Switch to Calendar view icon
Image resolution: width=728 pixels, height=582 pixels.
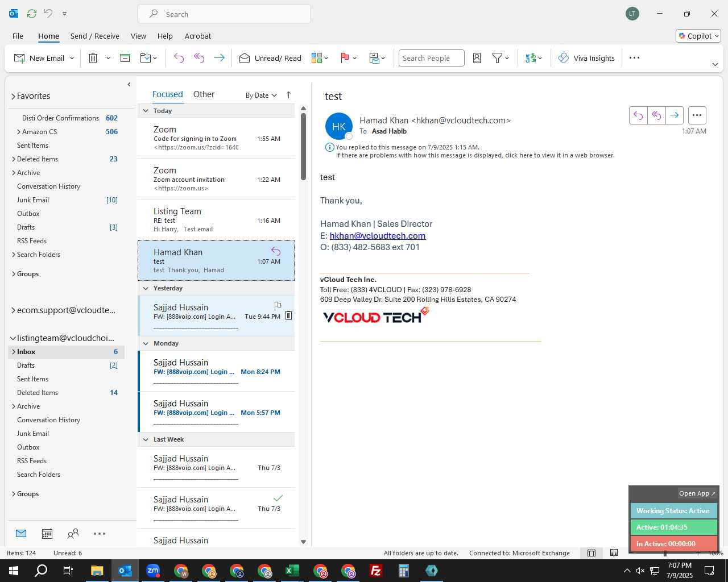click(x=47, y=534)
